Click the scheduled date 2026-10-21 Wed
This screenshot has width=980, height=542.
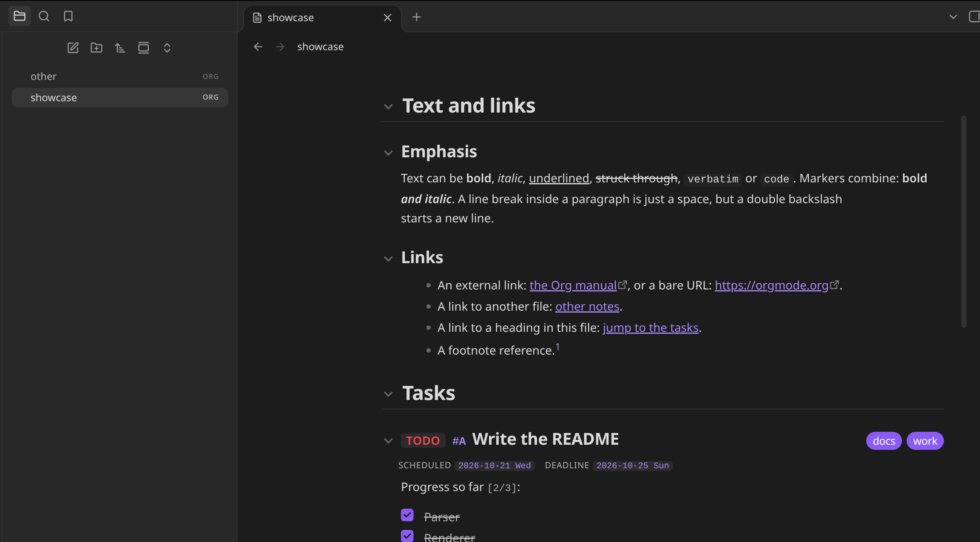click(x=494, y=466)
